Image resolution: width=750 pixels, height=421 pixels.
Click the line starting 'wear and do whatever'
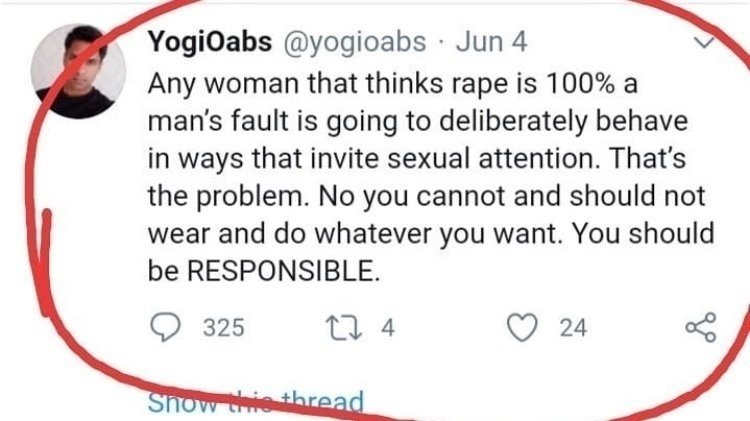(x=430, y=233)
